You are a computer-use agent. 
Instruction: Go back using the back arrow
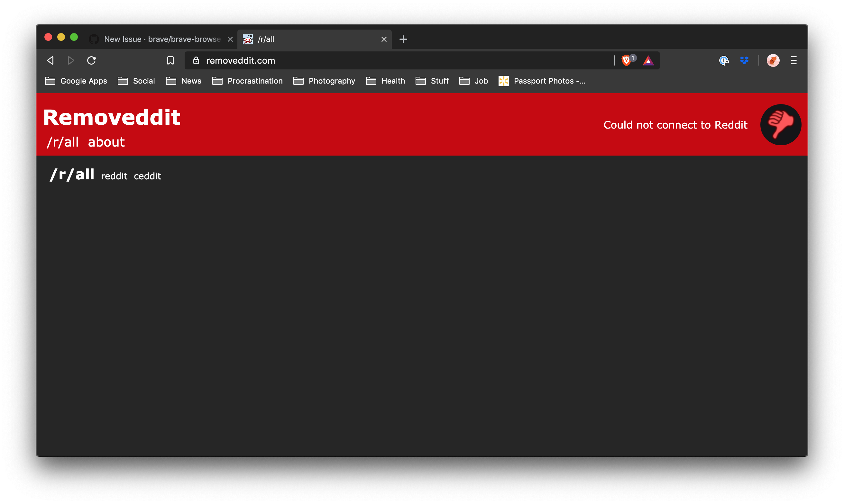coord(50,60)
